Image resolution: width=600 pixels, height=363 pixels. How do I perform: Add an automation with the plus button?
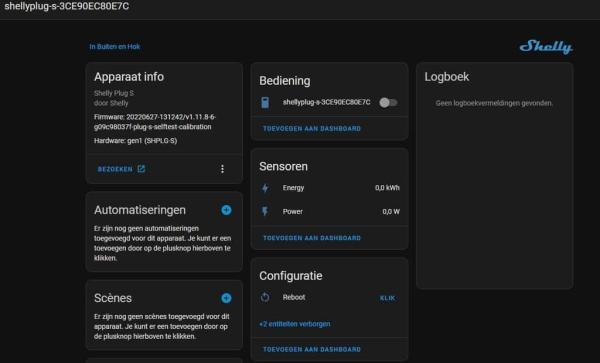[226, 210]
